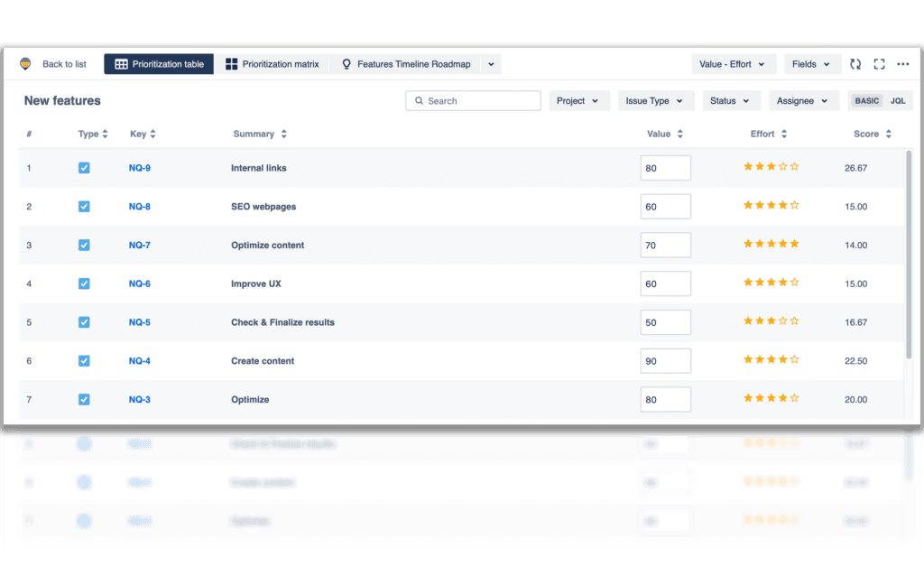Toggle the Type checkbox for NQ-9
The image size is (924, 576).
click(x=84, y=167)
